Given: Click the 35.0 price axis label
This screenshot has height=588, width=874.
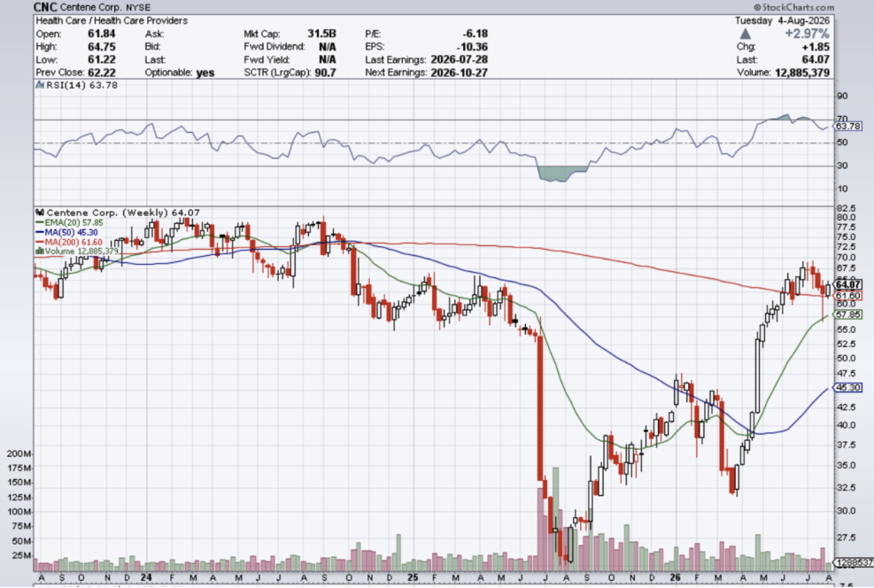Looking at the screenshot, I should pyautogui.click(x=846, y=465).
